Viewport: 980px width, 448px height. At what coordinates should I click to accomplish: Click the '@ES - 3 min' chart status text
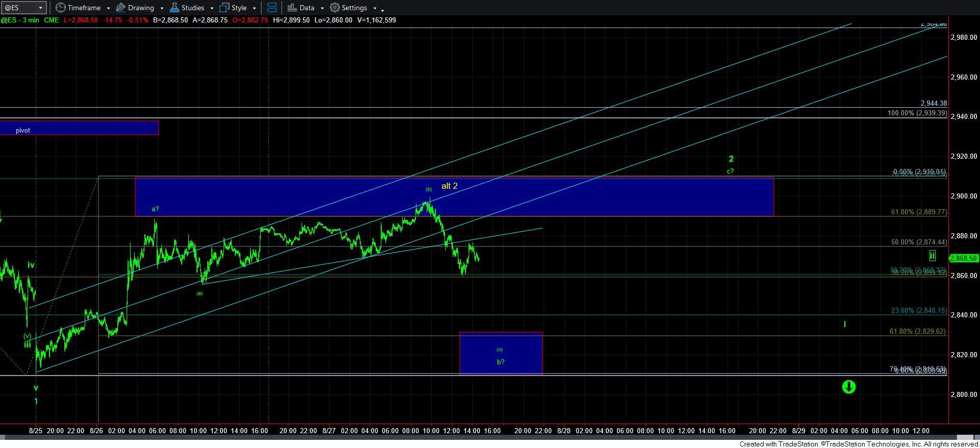19,20
